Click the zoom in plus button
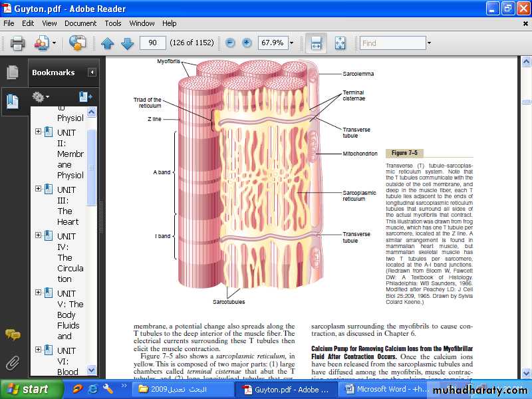 (247, 43)
